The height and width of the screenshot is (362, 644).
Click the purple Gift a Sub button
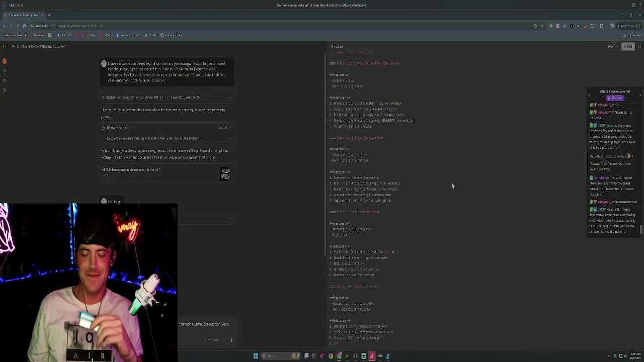[x=614, y=98]
